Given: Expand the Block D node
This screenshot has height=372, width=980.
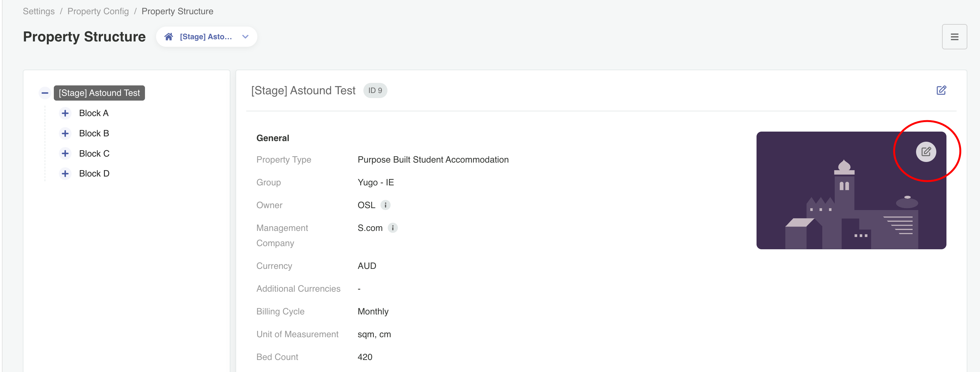Looking at the screenshot, I should point(65,173).
